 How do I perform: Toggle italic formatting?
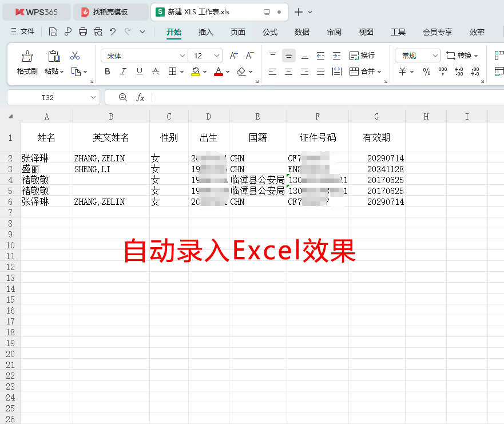pyautogui.click(x=123, y=71)
